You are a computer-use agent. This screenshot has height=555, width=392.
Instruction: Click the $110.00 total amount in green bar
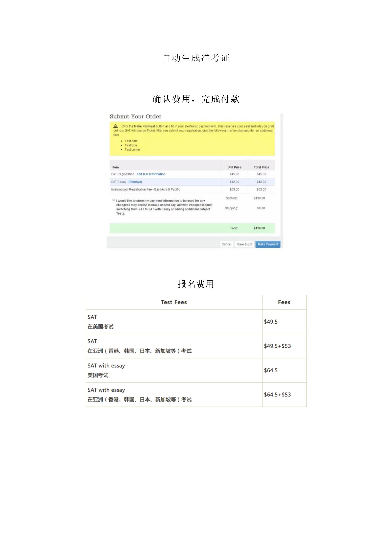point(259,228)
